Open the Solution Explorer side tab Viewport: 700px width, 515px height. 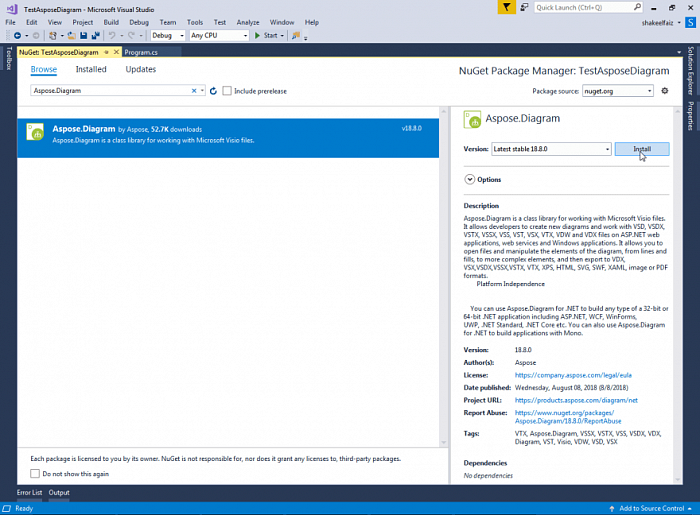pyautogui.click(x=691, y=71)
